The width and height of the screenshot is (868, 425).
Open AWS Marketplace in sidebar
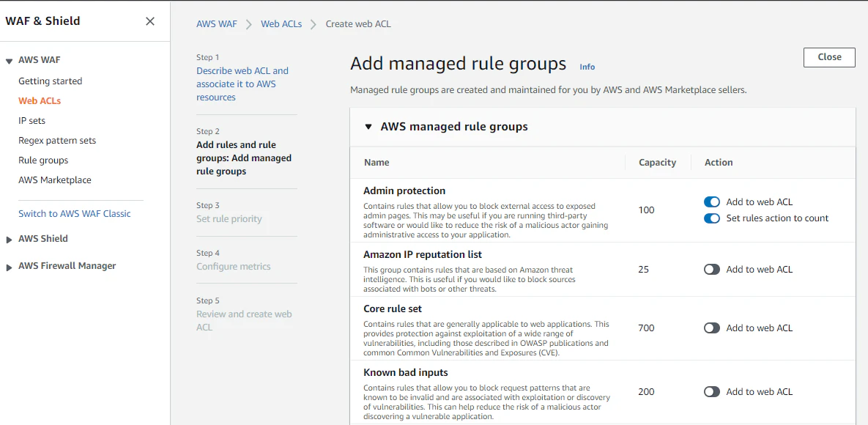point(55,180)
